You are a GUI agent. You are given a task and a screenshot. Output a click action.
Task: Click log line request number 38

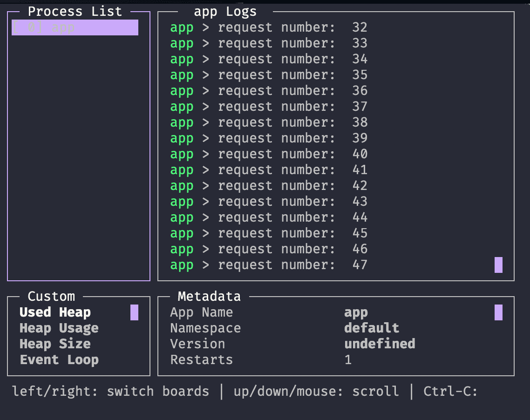269,122
